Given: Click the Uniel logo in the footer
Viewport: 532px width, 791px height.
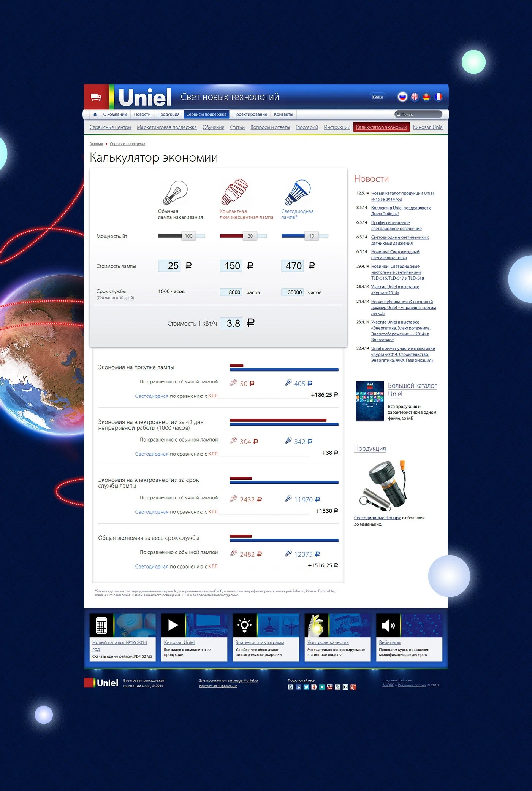Looking at the screenshot, I should click(101, 683).
